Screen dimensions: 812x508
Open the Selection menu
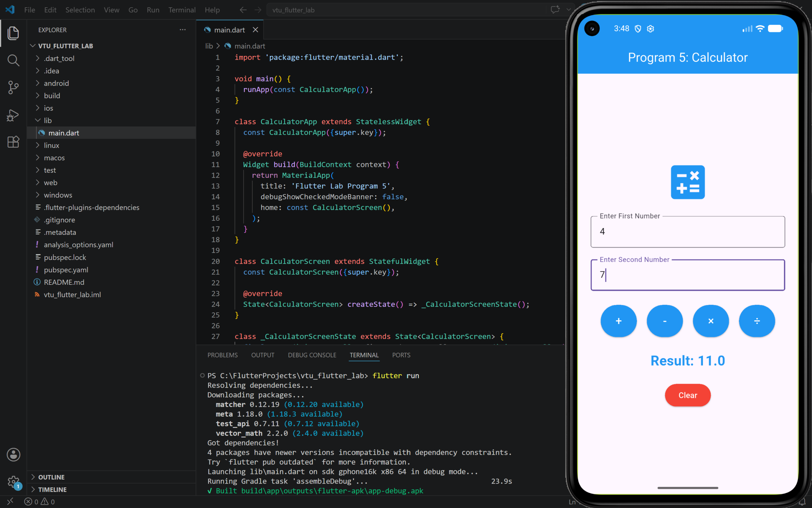point(80,10)
